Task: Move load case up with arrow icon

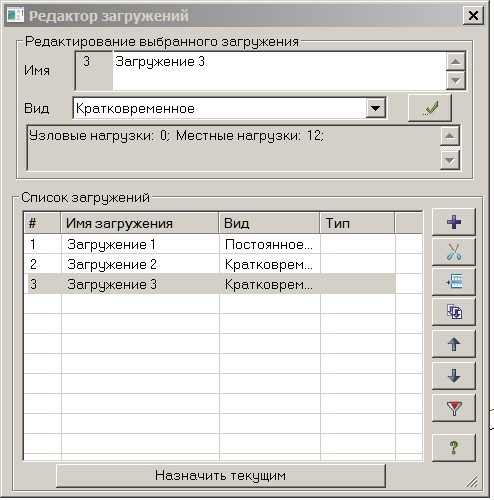Action: pos(453,344)
